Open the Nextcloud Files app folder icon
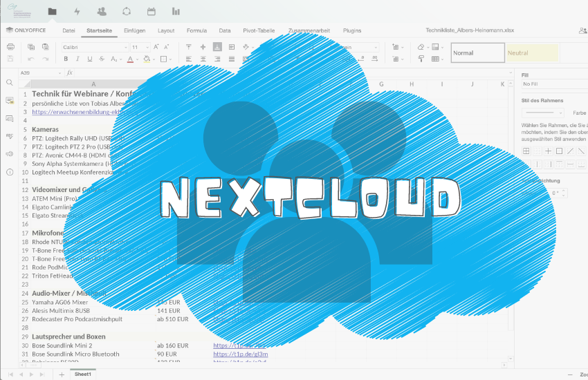The height and width of the screenshot is (380, 588). tap(52, 12)
